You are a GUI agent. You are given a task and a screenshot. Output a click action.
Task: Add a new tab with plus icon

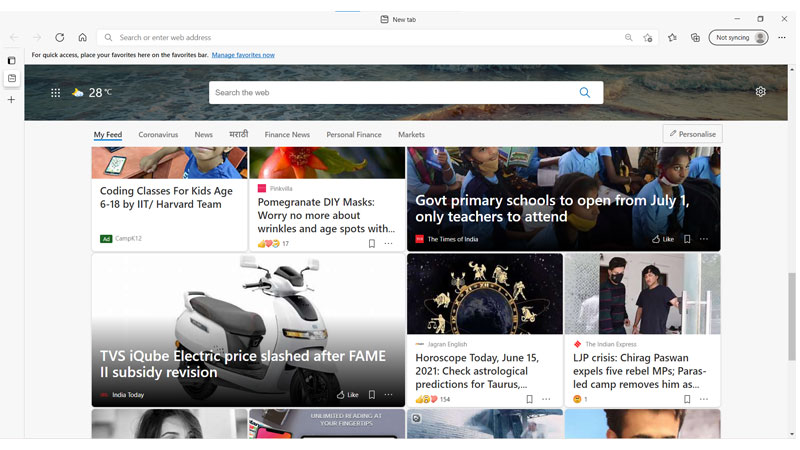(x=11, y=99)
